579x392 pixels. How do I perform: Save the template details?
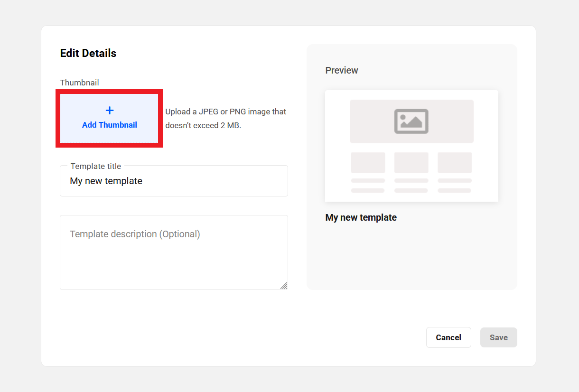click(x=499, y=337)
